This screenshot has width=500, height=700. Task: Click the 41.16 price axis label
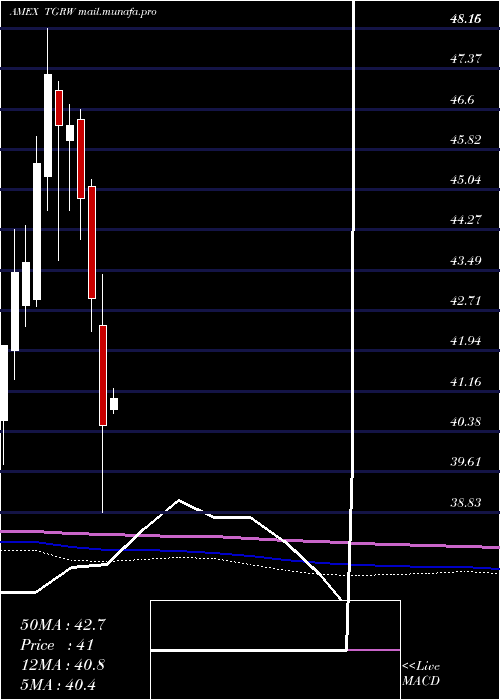466,381
